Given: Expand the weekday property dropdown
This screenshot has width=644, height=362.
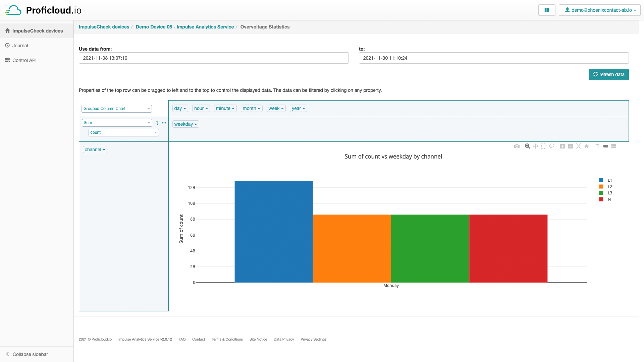Looking at the screenshot, I should pyautogui.click(x=185, y=124).
